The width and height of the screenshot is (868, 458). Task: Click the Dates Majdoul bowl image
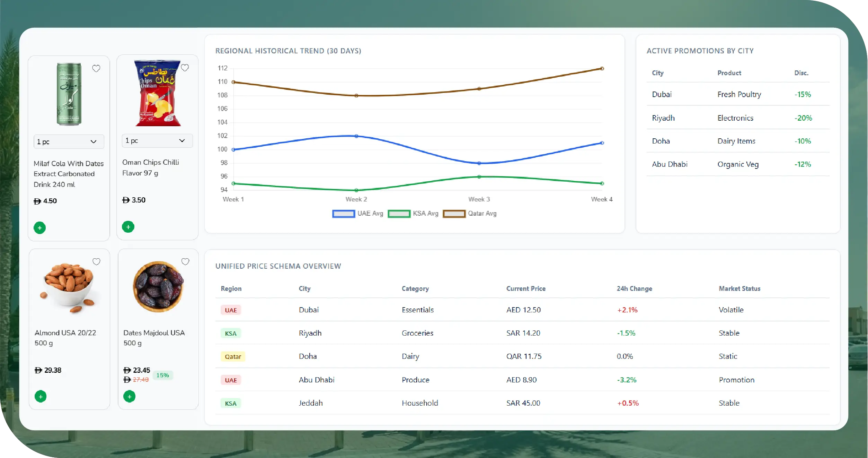tap(158, 286)
